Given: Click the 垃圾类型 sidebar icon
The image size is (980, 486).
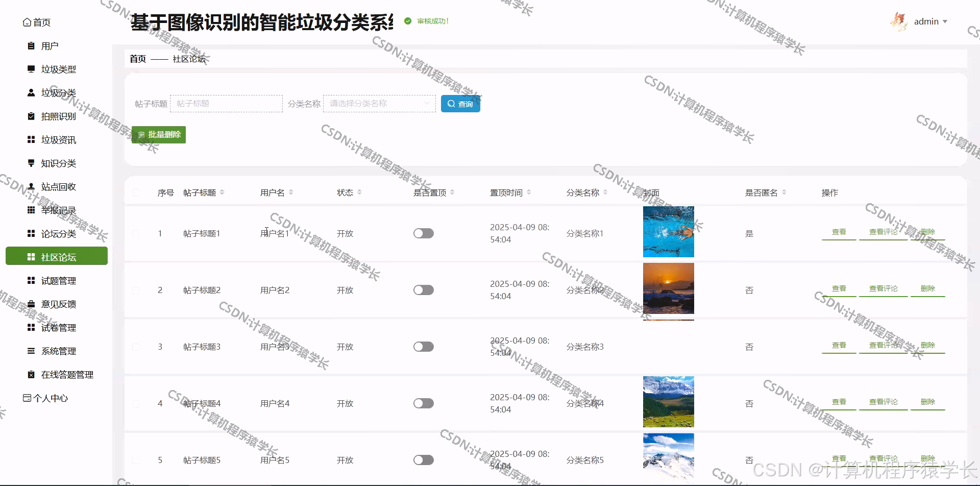Looking at the screenshot, I should point(31,69).
